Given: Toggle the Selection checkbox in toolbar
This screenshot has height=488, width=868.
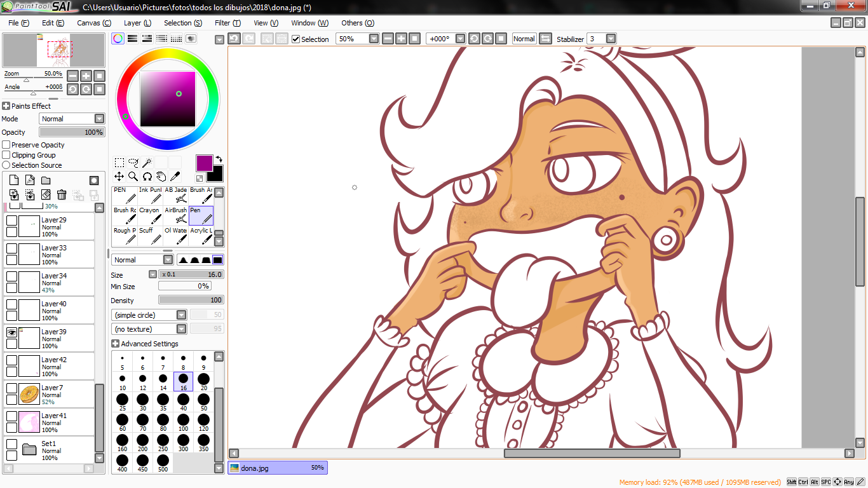Looking at the screenshot, I should pos(295,39).
